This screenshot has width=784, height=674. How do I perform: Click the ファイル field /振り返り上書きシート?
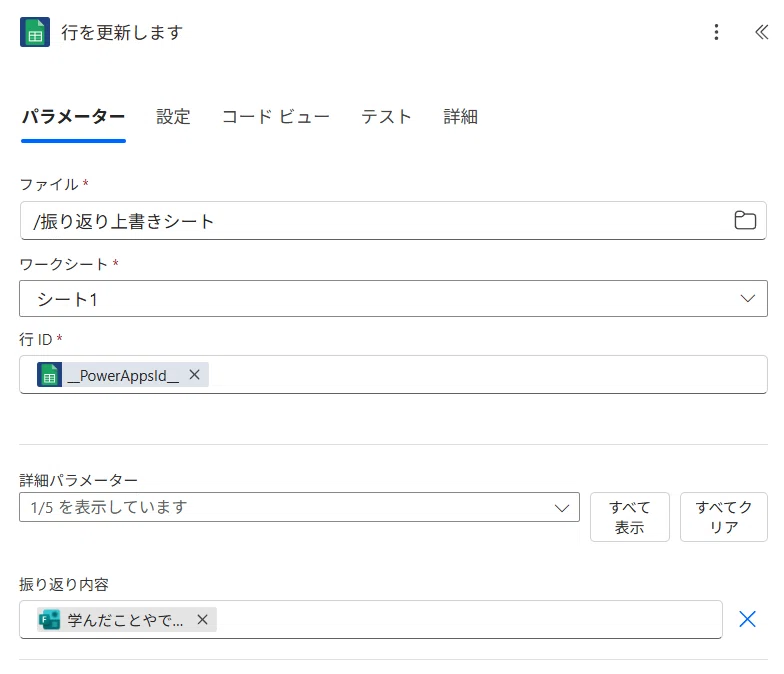click(394, 220)
